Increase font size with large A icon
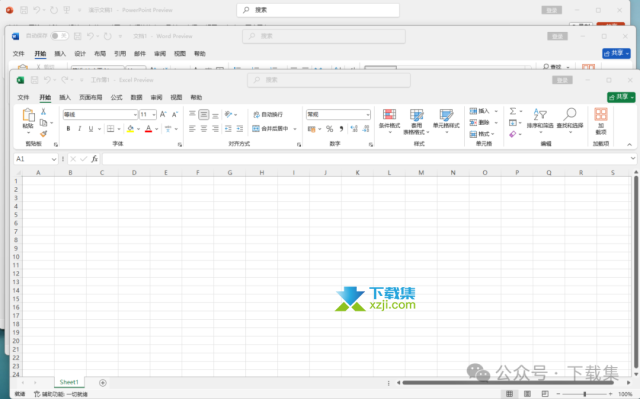The image size is (640, 399). [163, 115]
